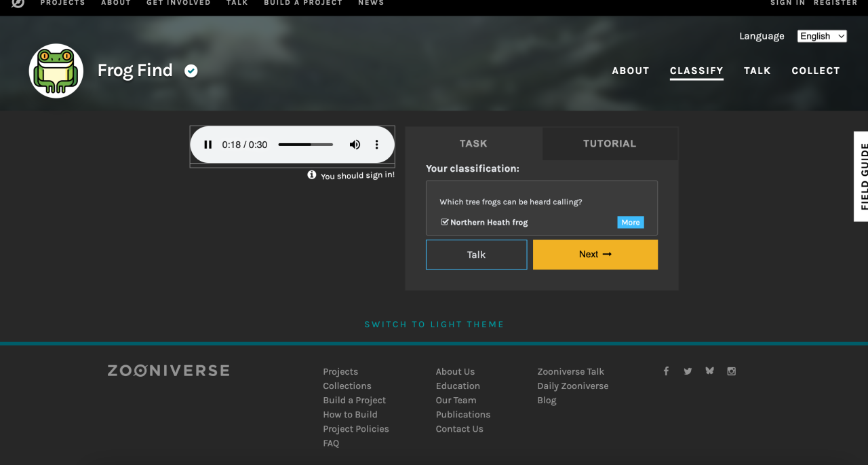Open footer Build a Project link
The height and width of the screenshot is (465, 868).
point(355,400)
